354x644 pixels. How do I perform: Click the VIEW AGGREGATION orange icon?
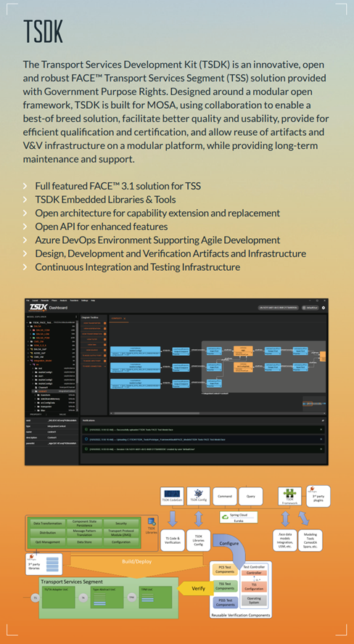coord(105,329)
